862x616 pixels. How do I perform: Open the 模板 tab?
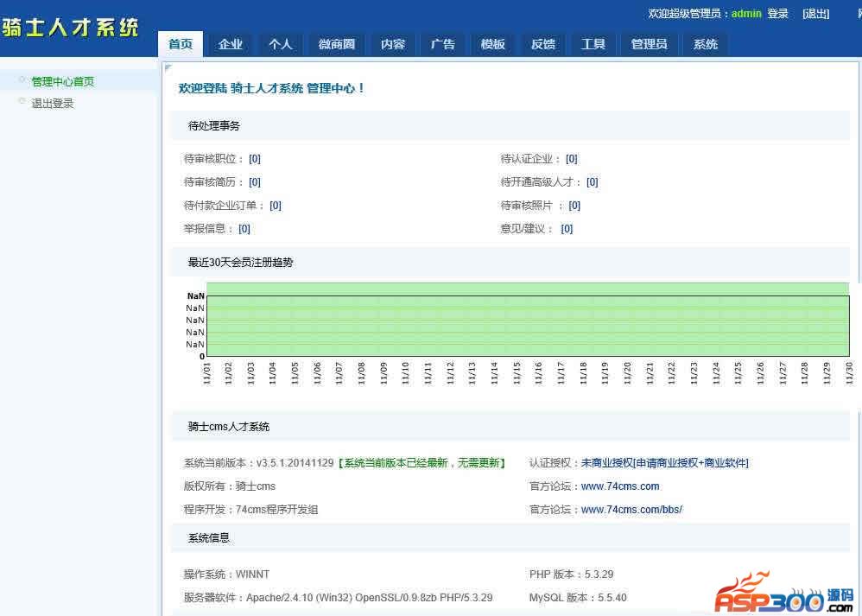pos(493,44)
